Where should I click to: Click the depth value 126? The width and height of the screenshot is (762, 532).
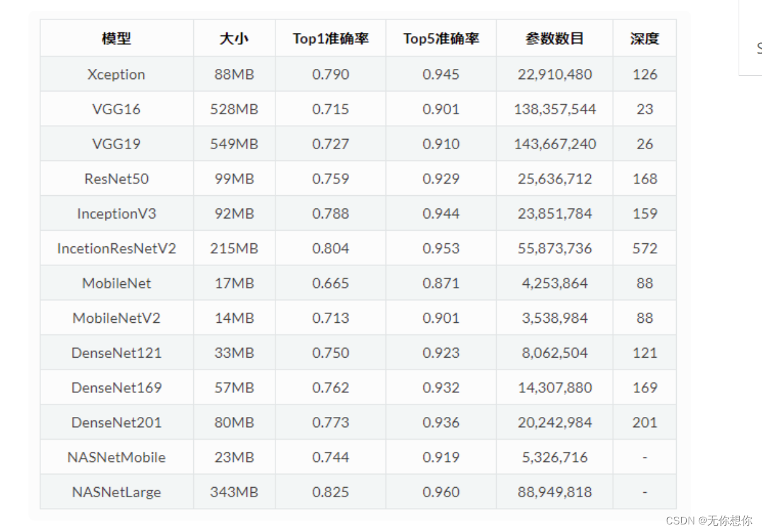coord(644,74)
